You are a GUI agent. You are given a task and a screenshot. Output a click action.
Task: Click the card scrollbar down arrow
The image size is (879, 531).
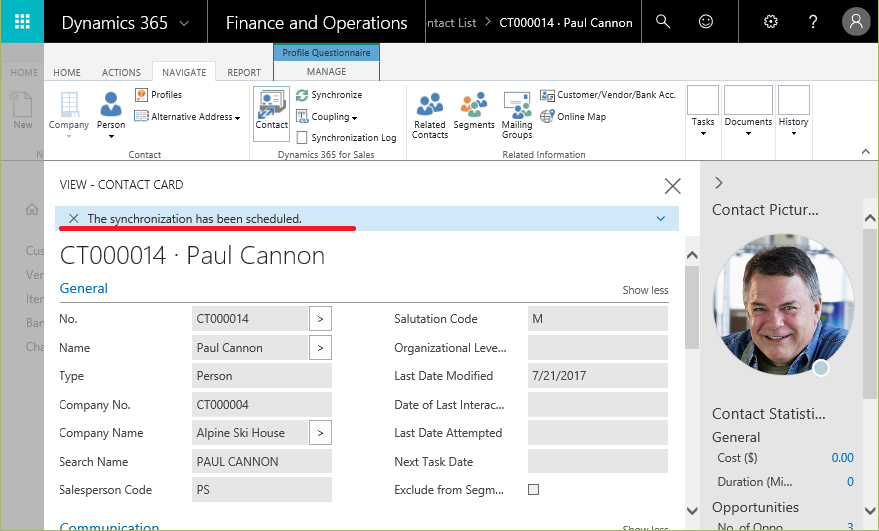692,510
